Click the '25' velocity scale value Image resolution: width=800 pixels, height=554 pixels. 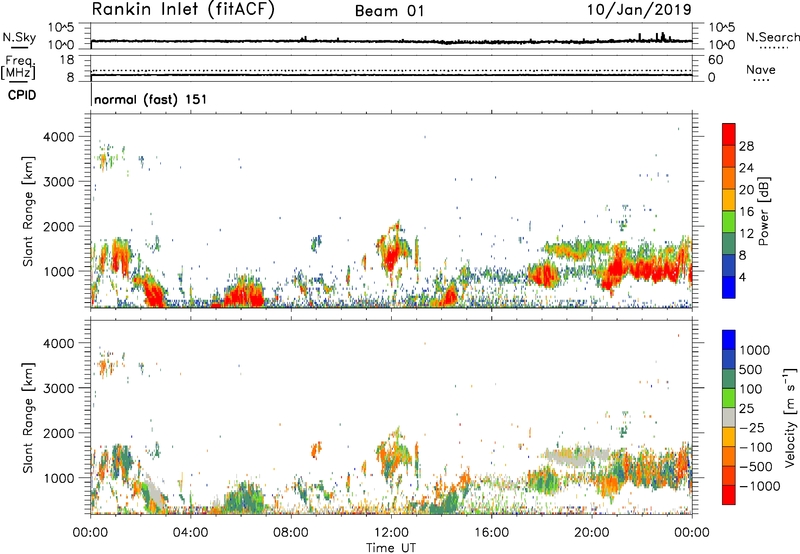(x=747, y=408)
